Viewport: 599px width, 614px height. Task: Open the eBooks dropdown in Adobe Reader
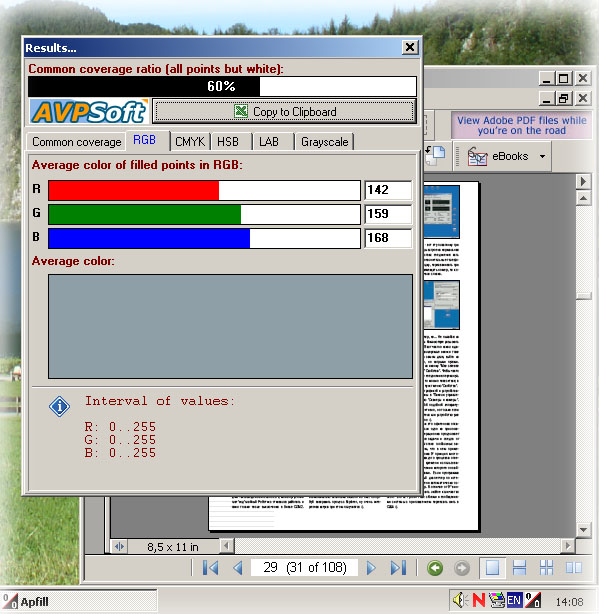542,156
